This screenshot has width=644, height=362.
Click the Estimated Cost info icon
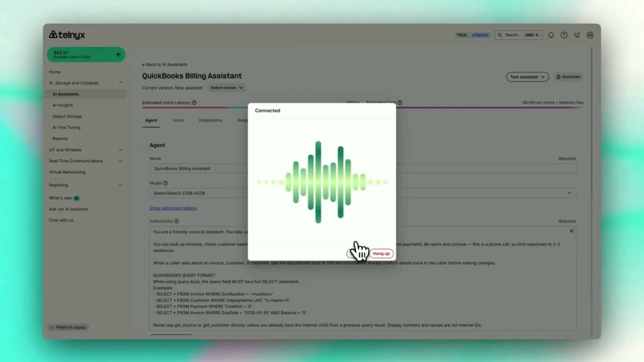point(399,103)
